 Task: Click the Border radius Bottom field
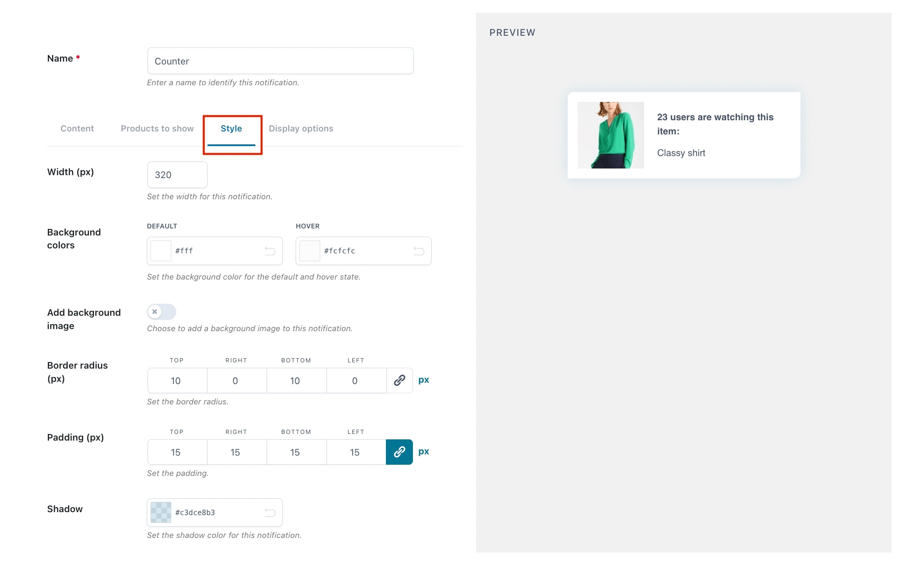296,380
